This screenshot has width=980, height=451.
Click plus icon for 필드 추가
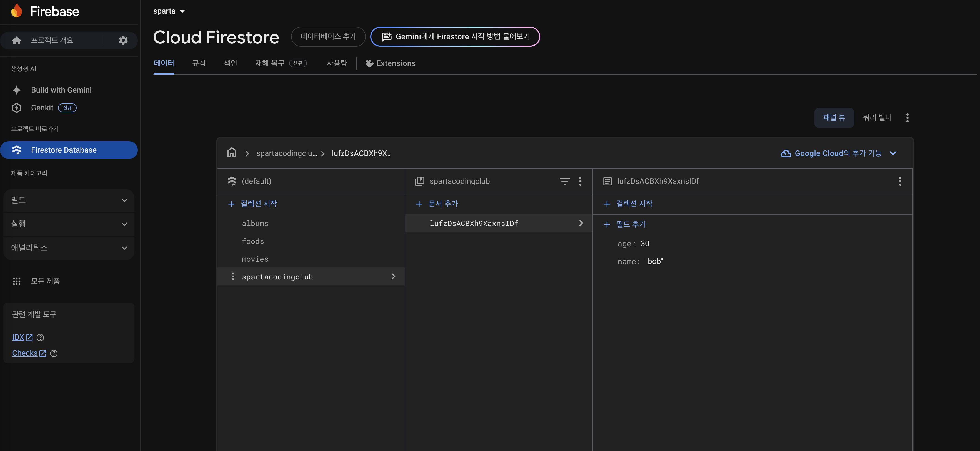(607, 225)
